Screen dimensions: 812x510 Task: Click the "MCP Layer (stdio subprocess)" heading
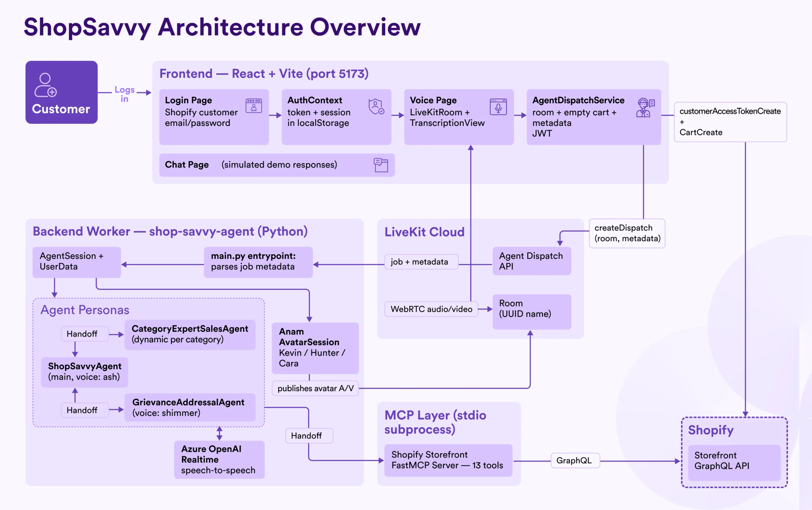click(435, 422)
